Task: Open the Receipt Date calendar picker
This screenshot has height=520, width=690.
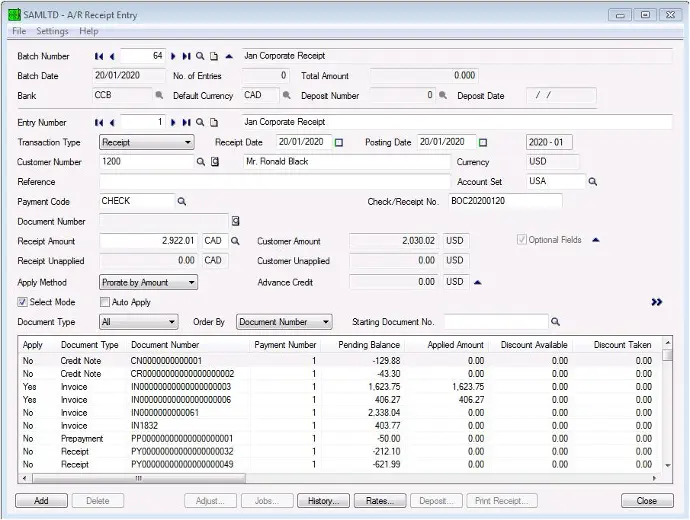Action: (339, 143)
